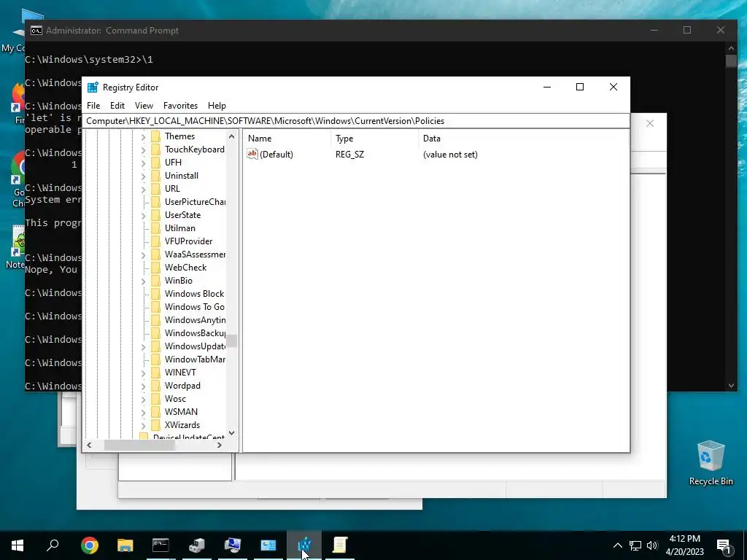Click tree pane scroll up arrow

[x=231, y=136]
